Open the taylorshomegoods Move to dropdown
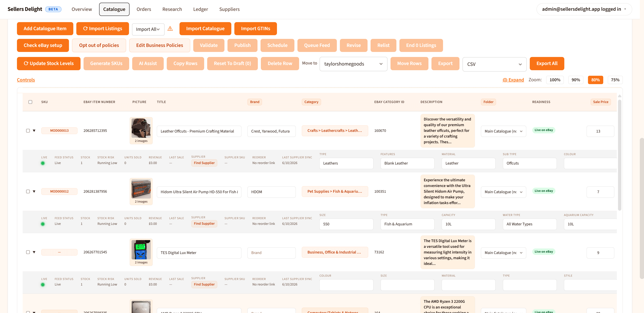644x313 pixels. tap(353, 64)
